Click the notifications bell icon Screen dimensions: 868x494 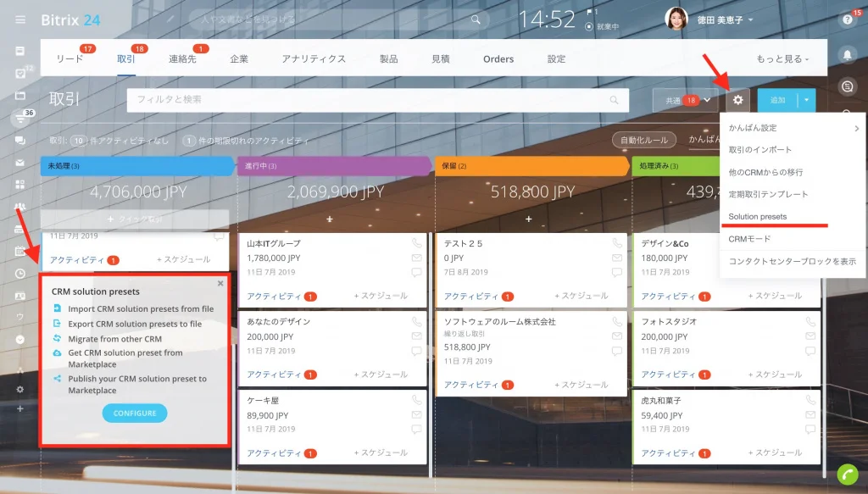(x=847, y=54)
